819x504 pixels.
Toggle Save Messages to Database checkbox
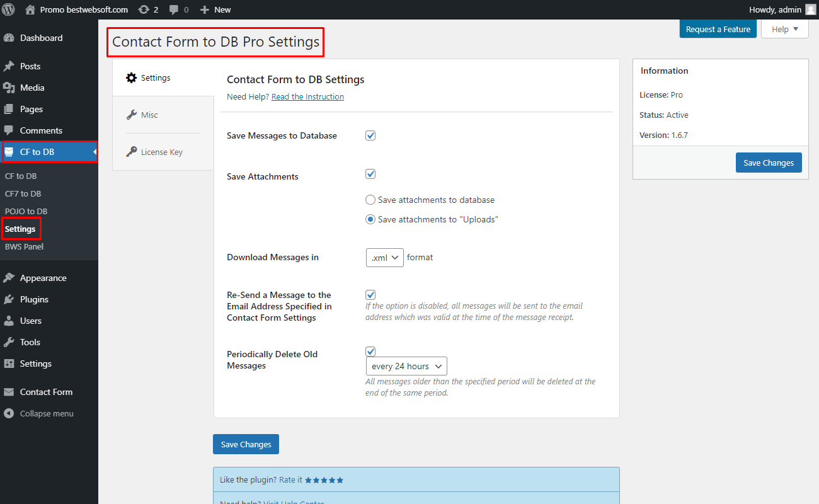[370, 135]
